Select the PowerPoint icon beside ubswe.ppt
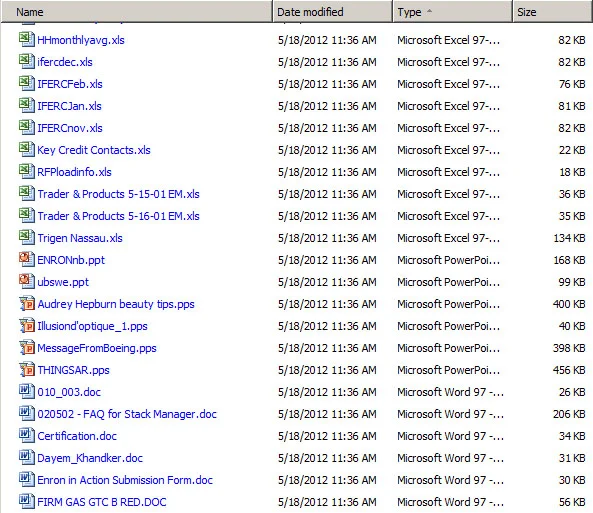The height and width of the screenshot is (513, 593). pyautogui.click(x=26, y=281)
